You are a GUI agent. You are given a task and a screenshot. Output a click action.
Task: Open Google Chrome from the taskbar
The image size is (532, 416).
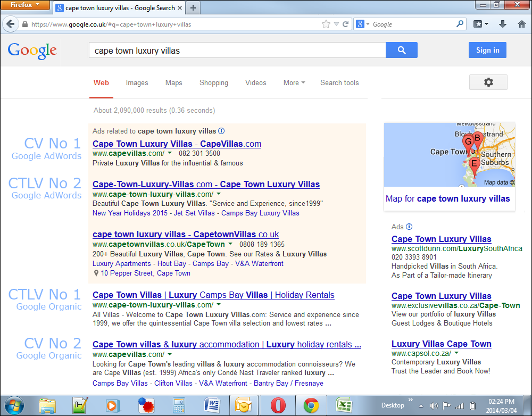tap(311, 405)
